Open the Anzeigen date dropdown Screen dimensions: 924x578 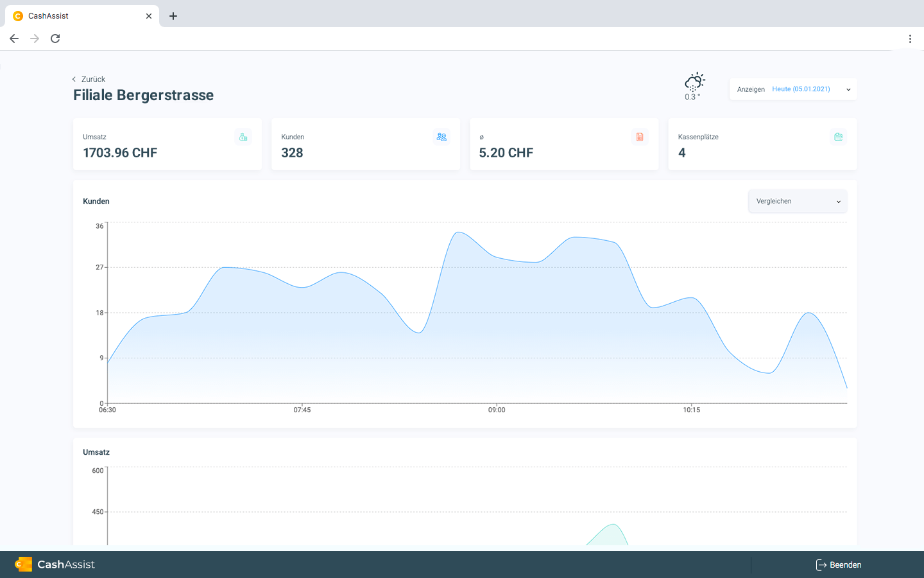pos(848,90)
